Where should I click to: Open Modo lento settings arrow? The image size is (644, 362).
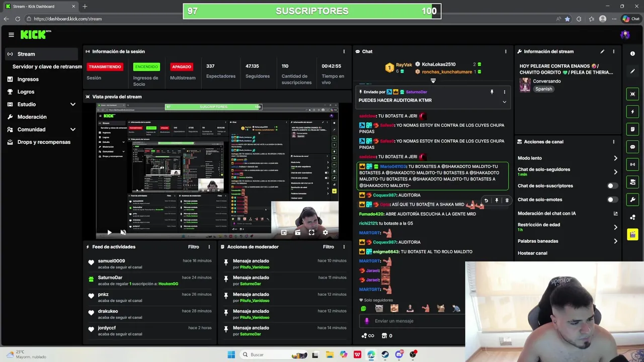point(615,158)
